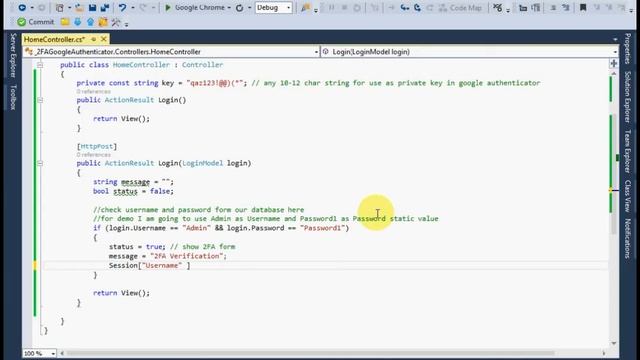Click the vertical scrollbar up arrow
This screenshot has height=360, width=640.
[x=614, y=73]
